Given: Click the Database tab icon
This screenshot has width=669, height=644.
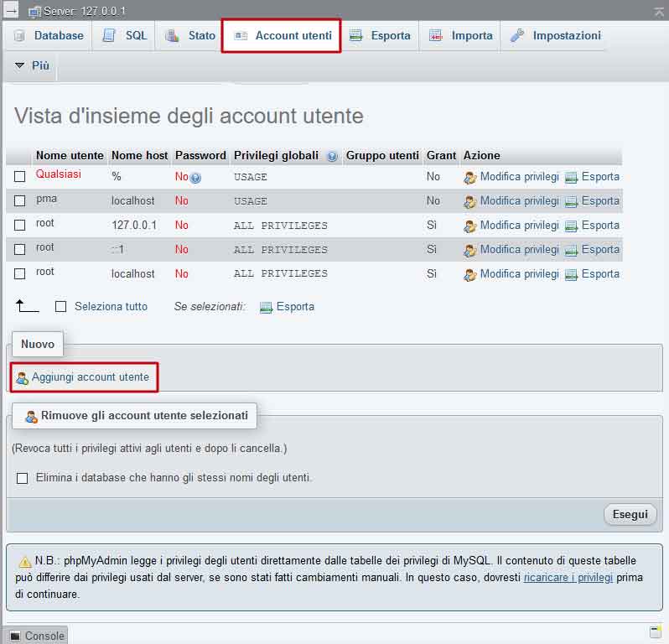Looking at the screenshot, I should coord(19,36).
